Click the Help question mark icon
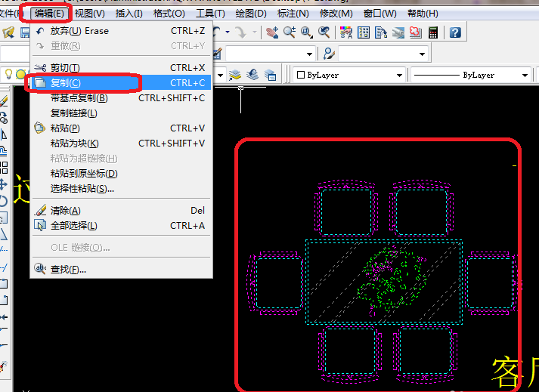Image resolution: width=539 pixels, height=392 pixels. coord(455,32)
